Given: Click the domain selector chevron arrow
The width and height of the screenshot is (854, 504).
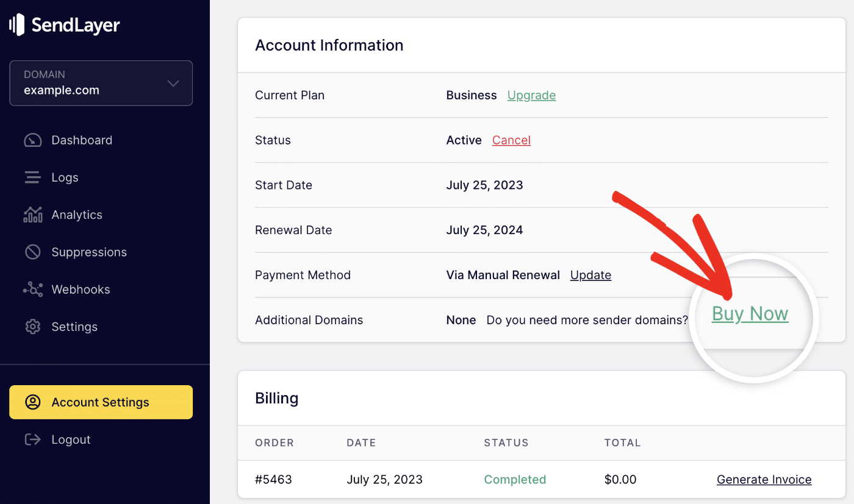Looking at the screenshot, I should 173,83.
